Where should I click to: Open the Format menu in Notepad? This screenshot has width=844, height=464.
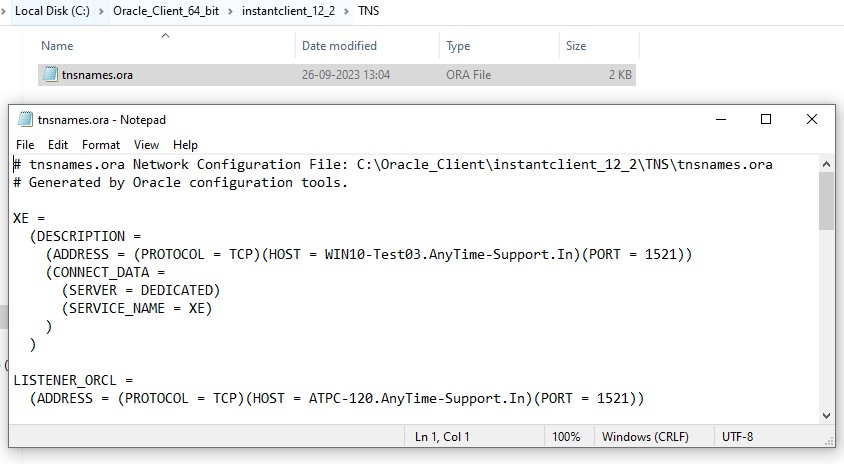click(101, 145)
